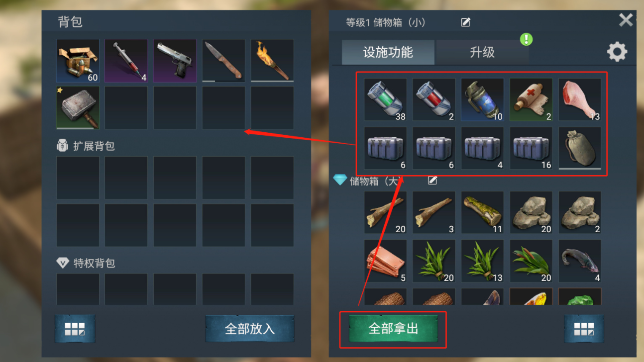Select the metal case stack of 16
644x362 pixels.
pyautogui.click(x=531, y=149)
